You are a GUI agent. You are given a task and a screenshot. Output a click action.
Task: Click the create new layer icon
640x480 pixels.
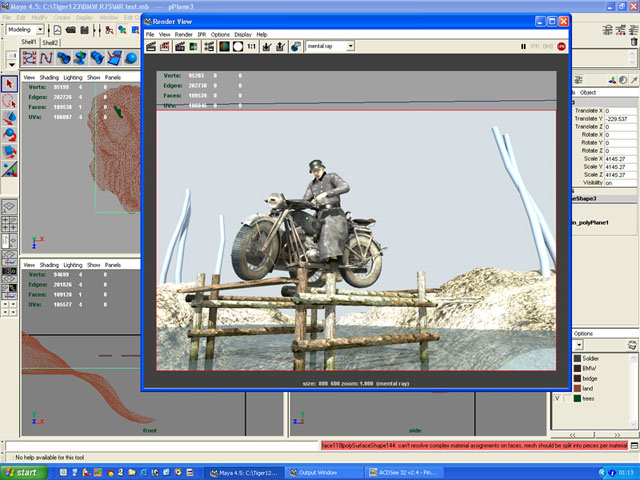point(631,345)
